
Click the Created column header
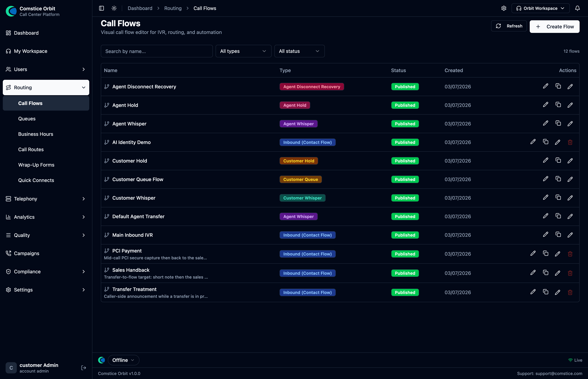pos(454,70)
